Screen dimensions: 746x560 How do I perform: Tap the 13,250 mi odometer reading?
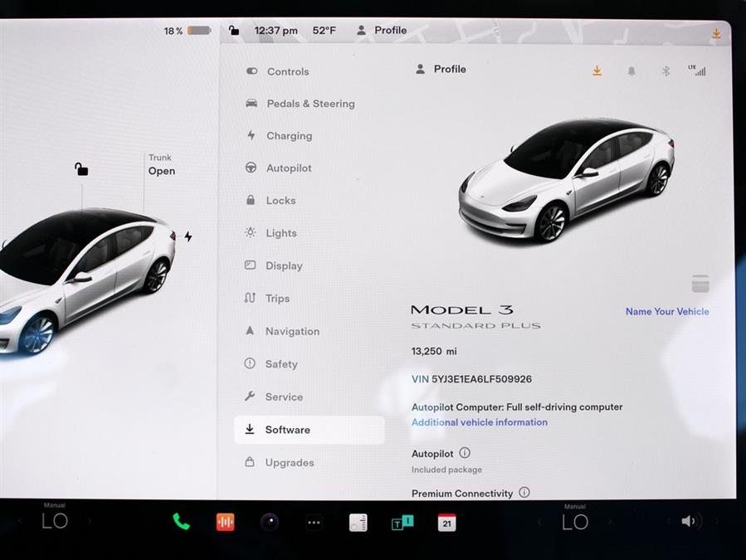434,351
